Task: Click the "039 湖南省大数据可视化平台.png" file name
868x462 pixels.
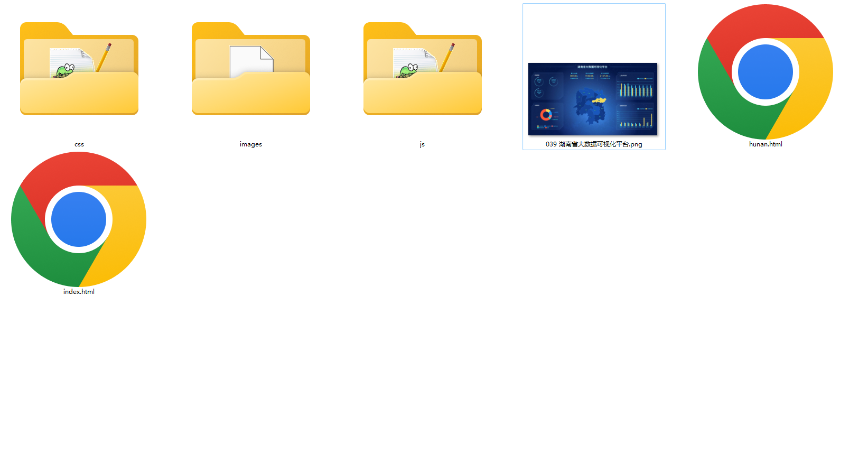Action: (594, 144)
